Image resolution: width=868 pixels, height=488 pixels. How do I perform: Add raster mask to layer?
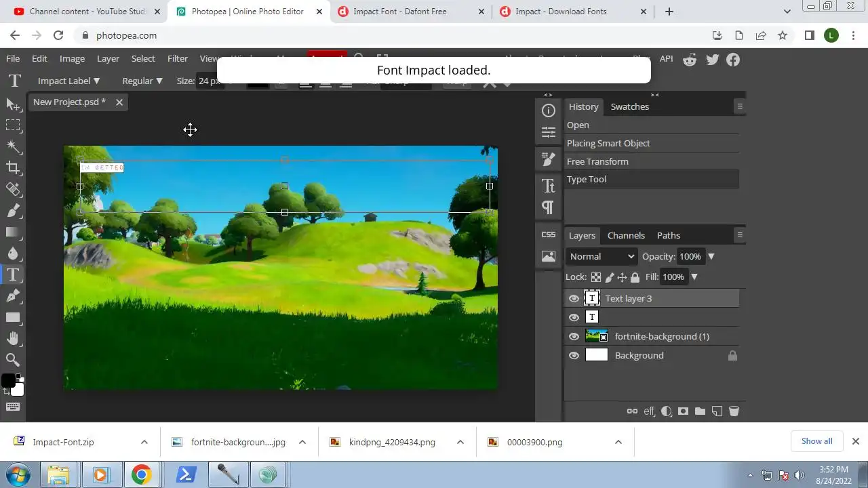click(x=683, y=411)
